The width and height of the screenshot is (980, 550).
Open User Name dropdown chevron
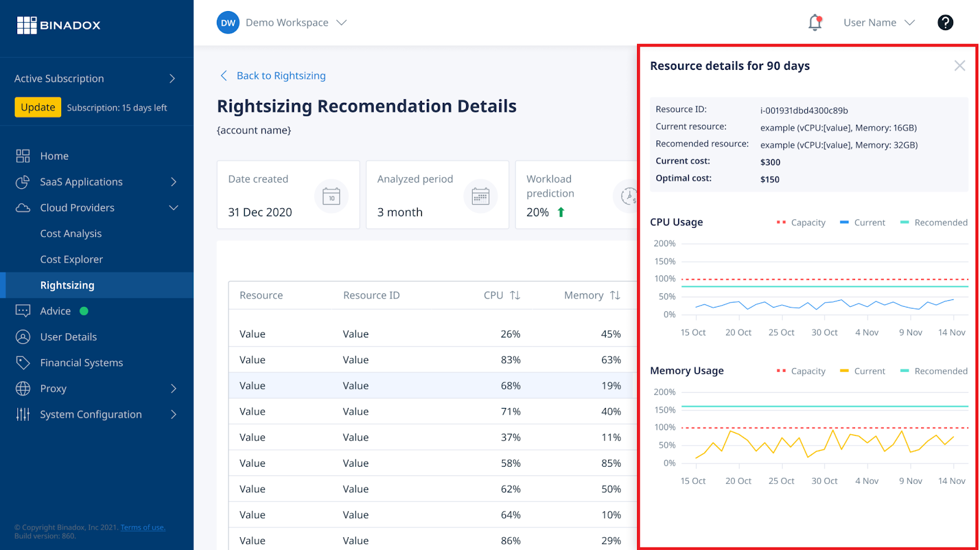(910, 23)
